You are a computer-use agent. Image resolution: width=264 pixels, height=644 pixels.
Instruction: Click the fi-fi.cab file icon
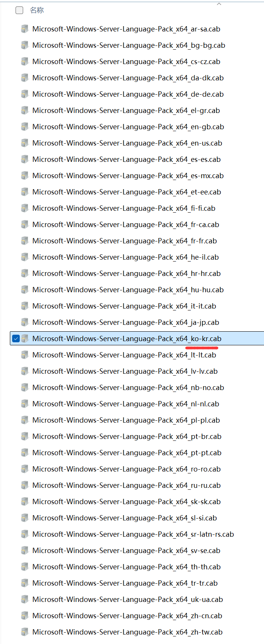[x=25, y=208]
